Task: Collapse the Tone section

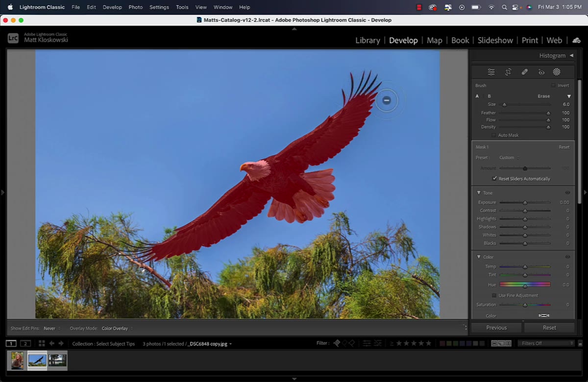Action: (x=479, y=192)
